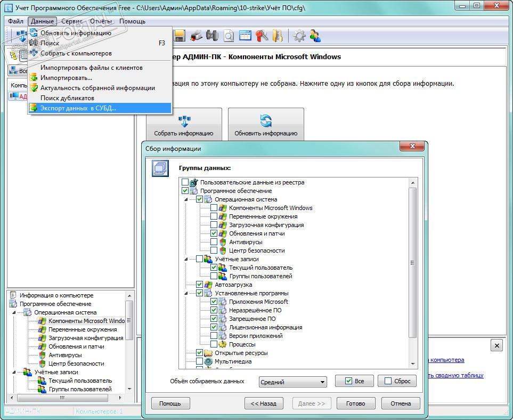Screen dimensions: 513x420
Task: Click the gear icon of Процессы
Action: pos(223,344)
